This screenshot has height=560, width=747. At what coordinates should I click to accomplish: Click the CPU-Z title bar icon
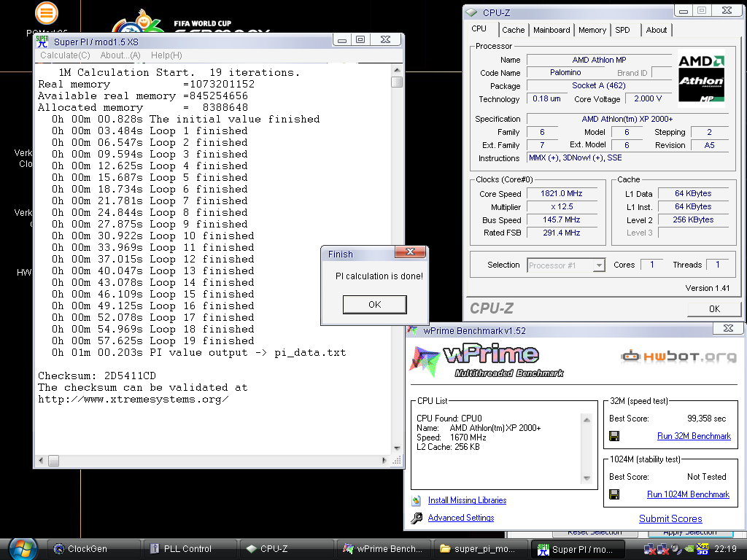(472, 12)
